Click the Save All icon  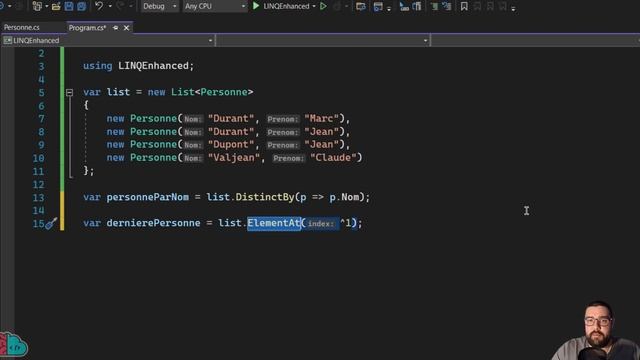tap(82, 6)
